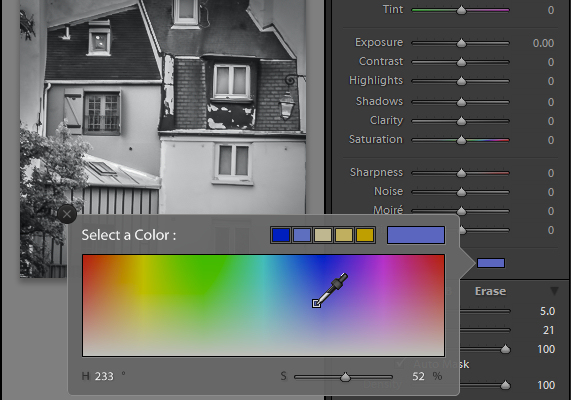Click the Exposure value 0.00 field

pos(543,43)
